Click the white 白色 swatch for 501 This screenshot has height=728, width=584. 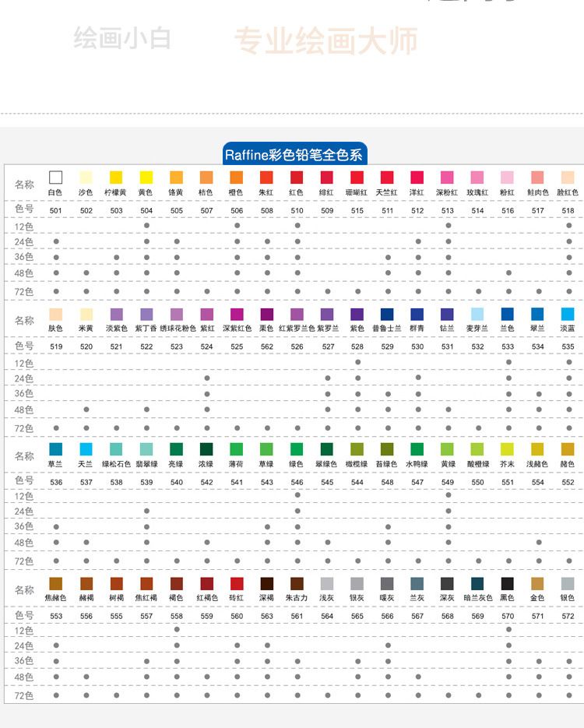pyautogui.click(x=56, y=178)
